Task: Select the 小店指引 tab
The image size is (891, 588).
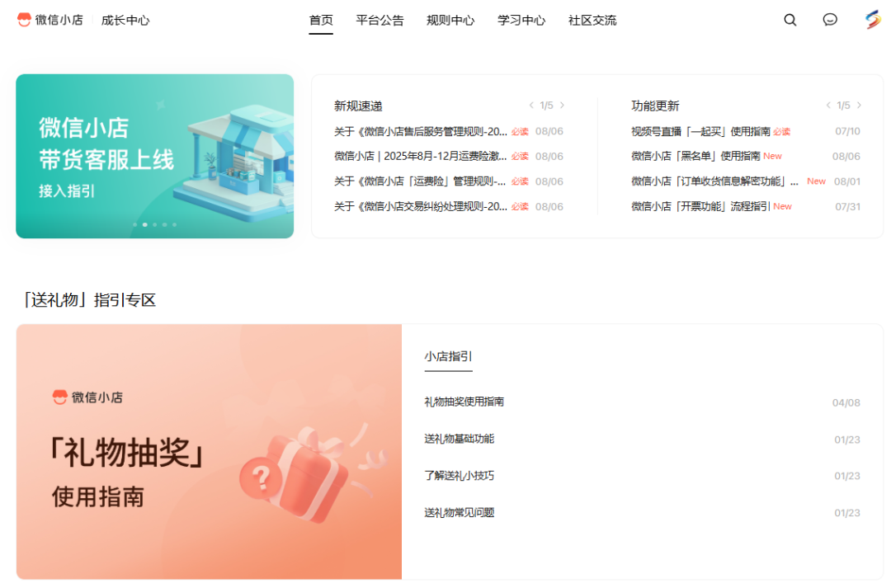Action: tap(448, 356)
